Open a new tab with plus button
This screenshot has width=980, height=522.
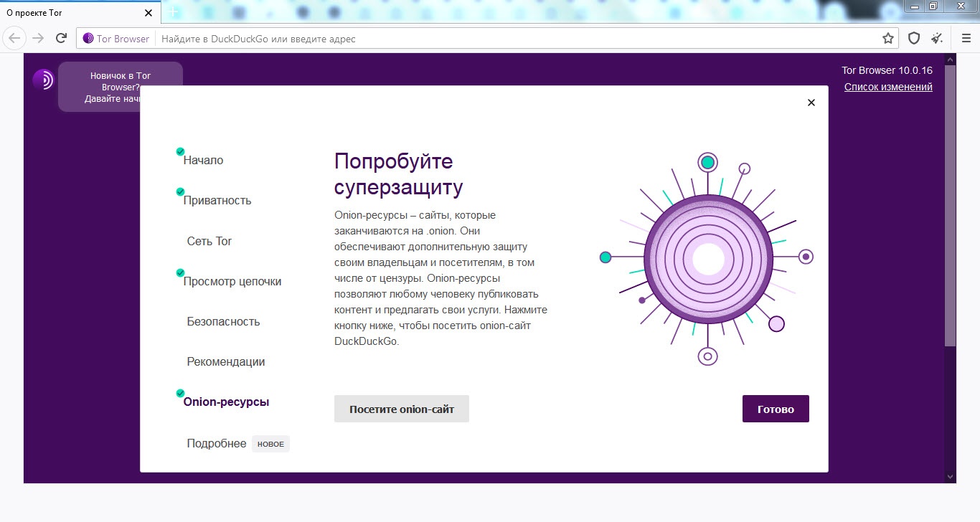coord(172,13)
